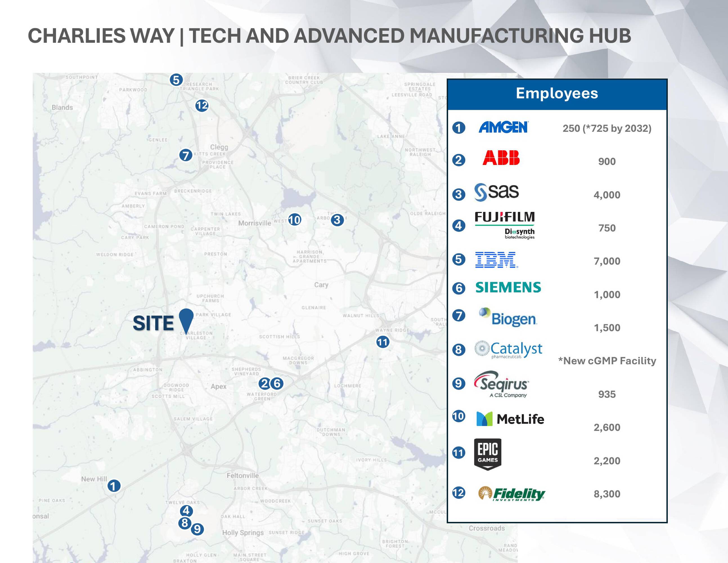Click the Seqirus logo
The height and width of the screenshot is (563, 728).
tap(502, 384)
